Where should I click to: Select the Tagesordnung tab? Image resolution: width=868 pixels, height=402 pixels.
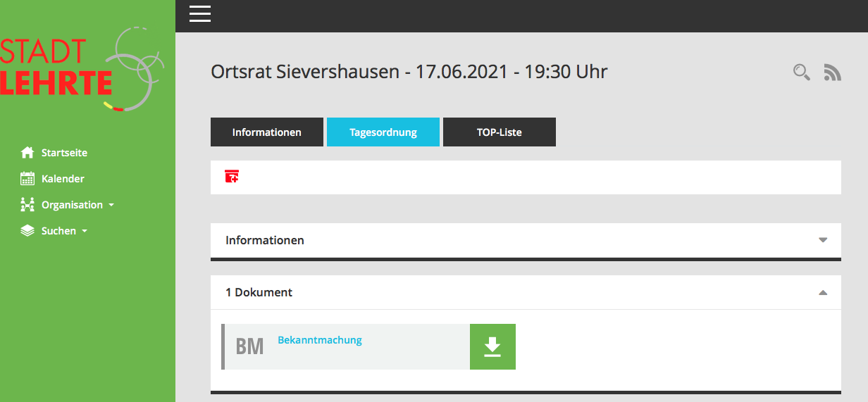click(383, 132)
